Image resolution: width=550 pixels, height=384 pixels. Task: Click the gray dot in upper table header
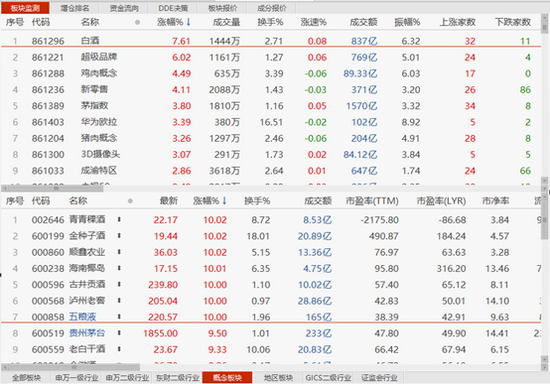coord(138,22)
